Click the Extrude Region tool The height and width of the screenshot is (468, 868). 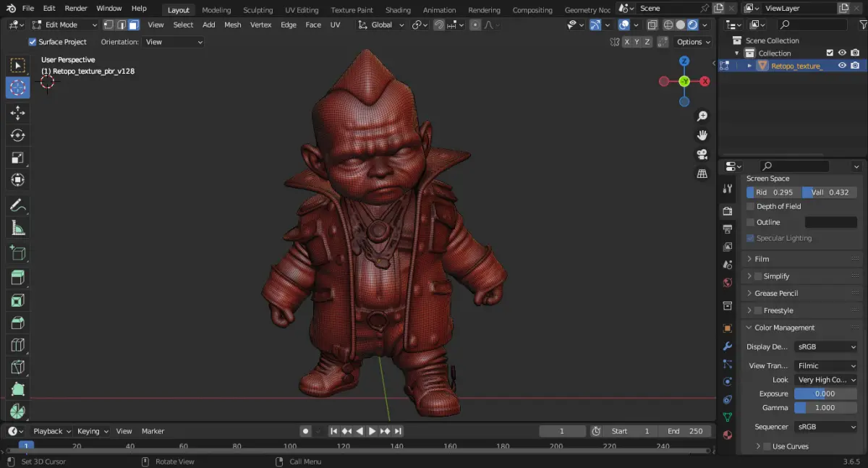18,277
